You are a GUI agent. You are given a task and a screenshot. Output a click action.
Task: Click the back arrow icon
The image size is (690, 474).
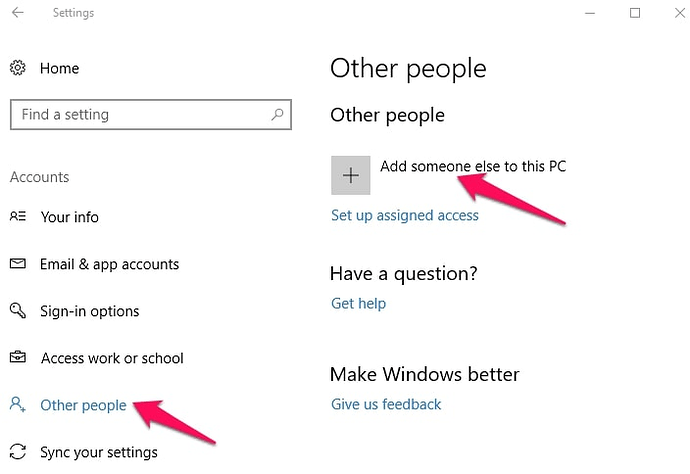pyautogui.click(x=18, y=14)
